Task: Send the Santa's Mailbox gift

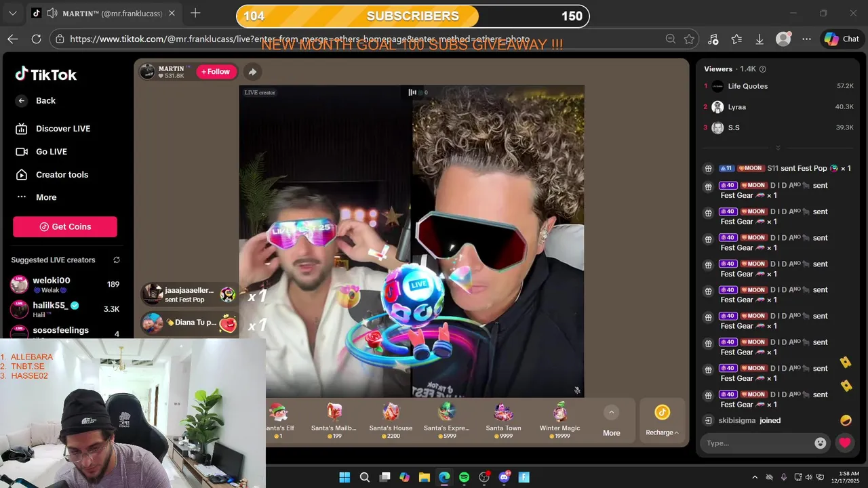Action: point(334,420)
